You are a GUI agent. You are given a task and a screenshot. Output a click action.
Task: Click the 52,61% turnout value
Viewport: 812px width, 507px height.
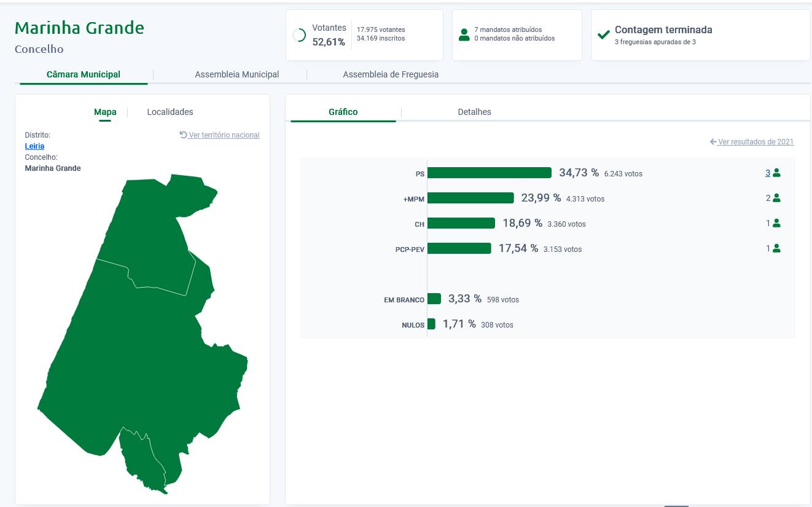(329, 42)
